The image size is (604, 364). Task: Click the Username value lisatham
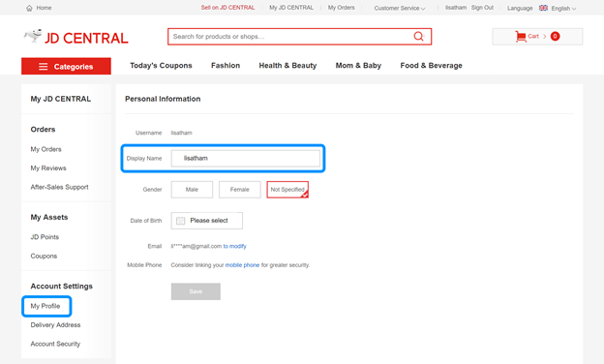point(181,133)
